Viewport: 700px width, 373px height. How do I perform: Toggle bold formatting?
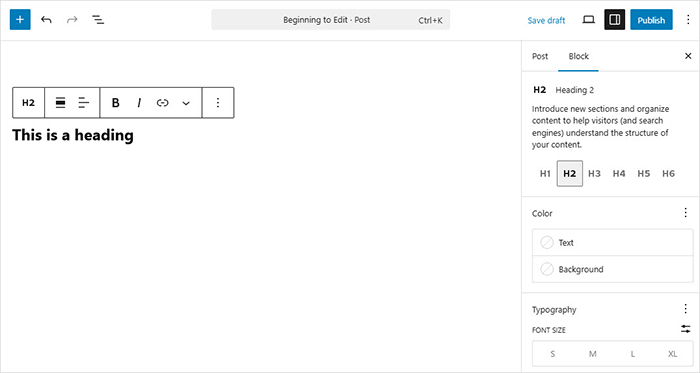coord(116,103)
